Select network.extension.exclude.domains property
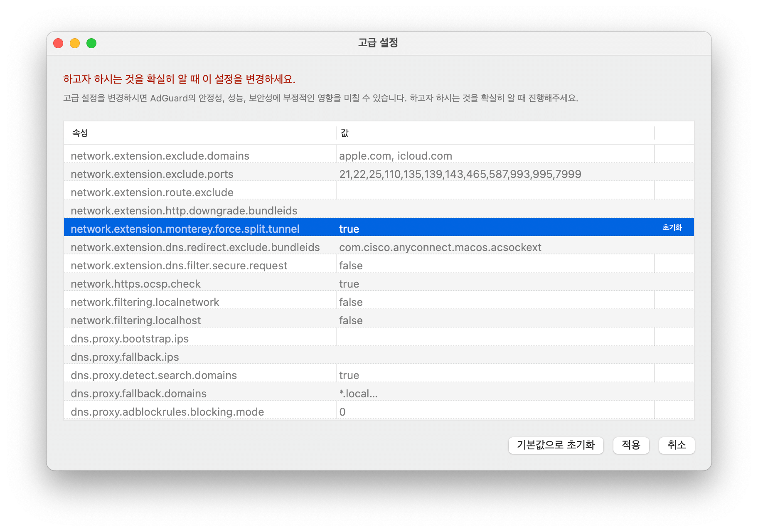Image resolution: width=758 pixels, height=532 pixels. click(x=160, y=156)
